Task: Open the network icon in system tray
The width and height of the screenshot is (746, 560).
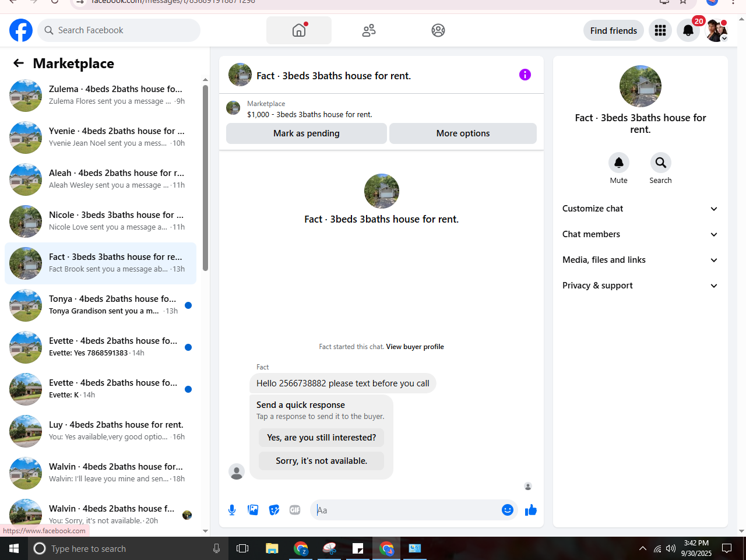Action: tap(657, 548)
